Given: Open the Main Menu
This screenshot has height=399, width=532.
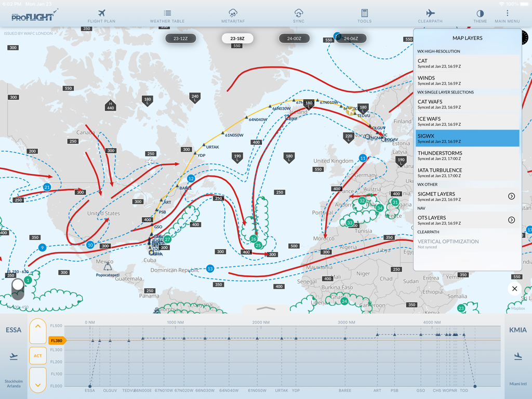Looking at the screenshot, I should (x=507, y=16).
